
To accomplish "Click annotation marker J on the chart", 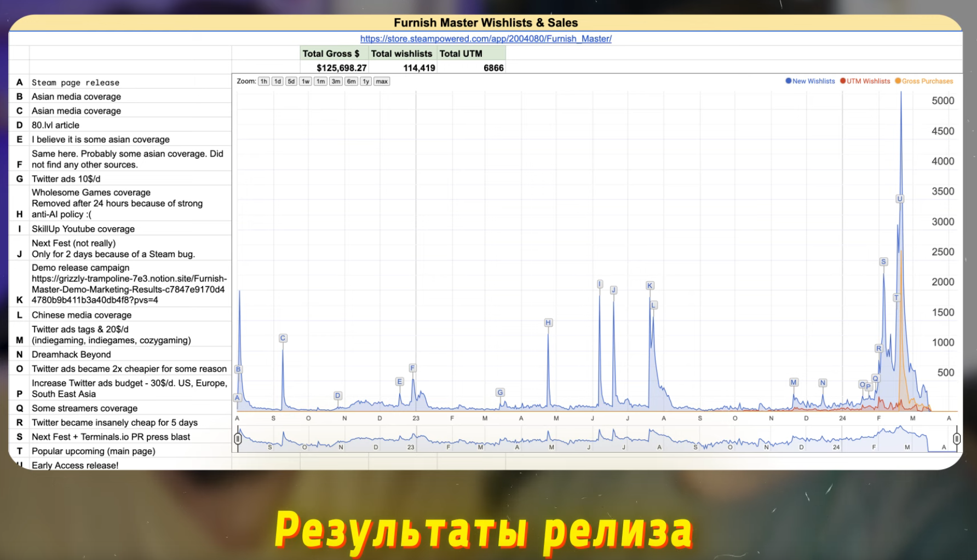I will tap(613, 290).
